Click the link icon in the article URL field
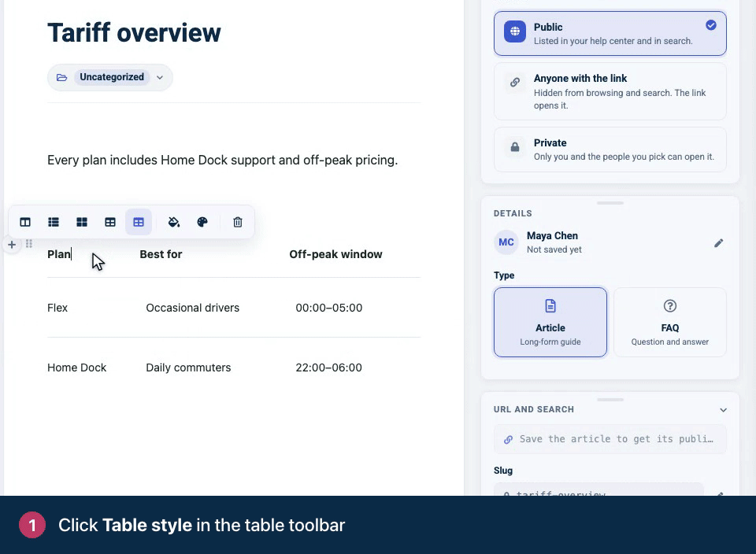756x554 pixels. point(508,439)
